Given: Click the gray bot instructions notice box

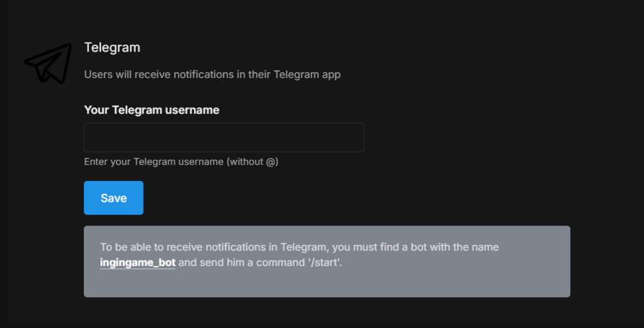Looking at the screenshot, I should tap(327, 284).
